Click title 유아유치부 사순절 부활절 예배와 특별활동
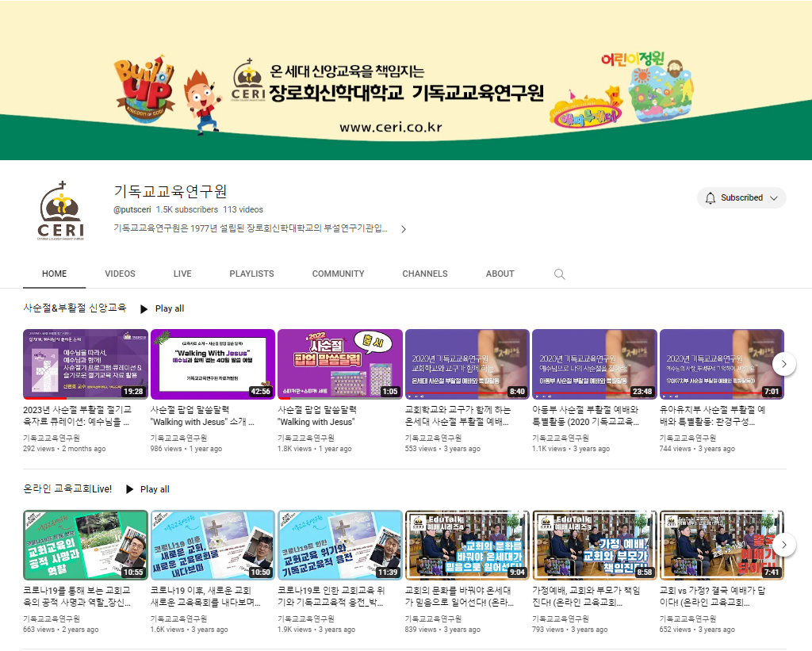This screenshot has width=812, height=651. pos(713,415)
